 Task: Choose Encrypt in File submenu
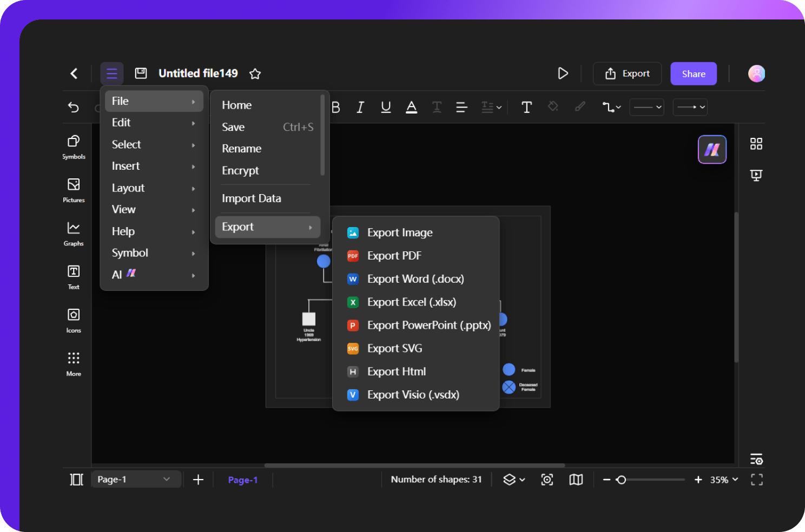pyautogui.click(x=268, y=170)
